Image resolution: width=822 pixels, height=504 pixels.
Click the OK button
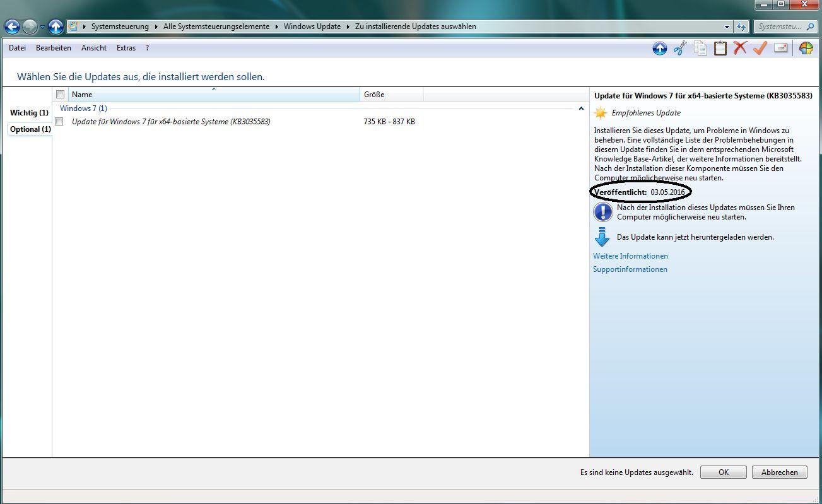coord(724,472)
